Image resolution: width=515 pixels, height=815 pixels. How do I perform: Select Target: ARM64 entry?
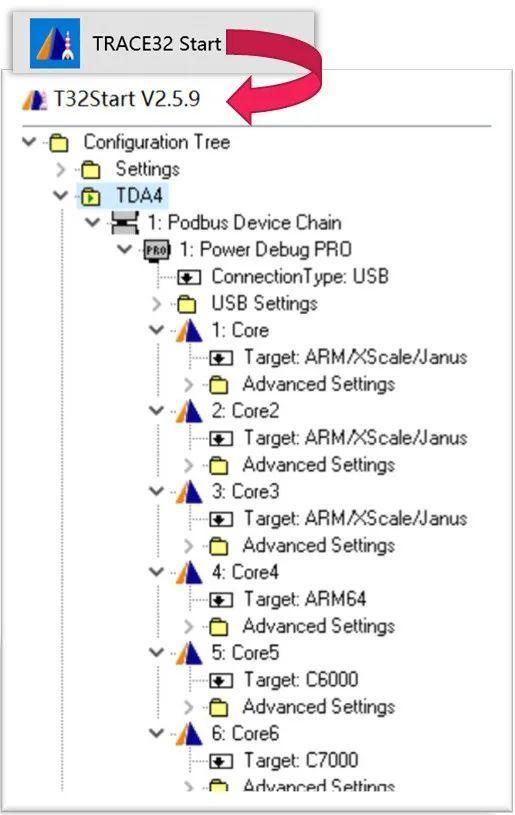[x=305, y=599]
